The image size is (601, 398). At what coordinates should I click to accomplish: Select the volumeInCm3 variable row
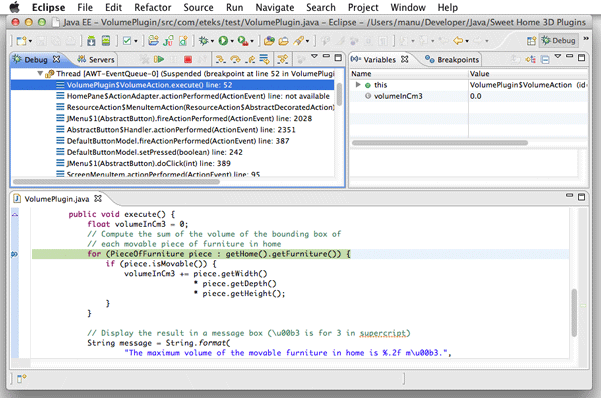[469, 96]
